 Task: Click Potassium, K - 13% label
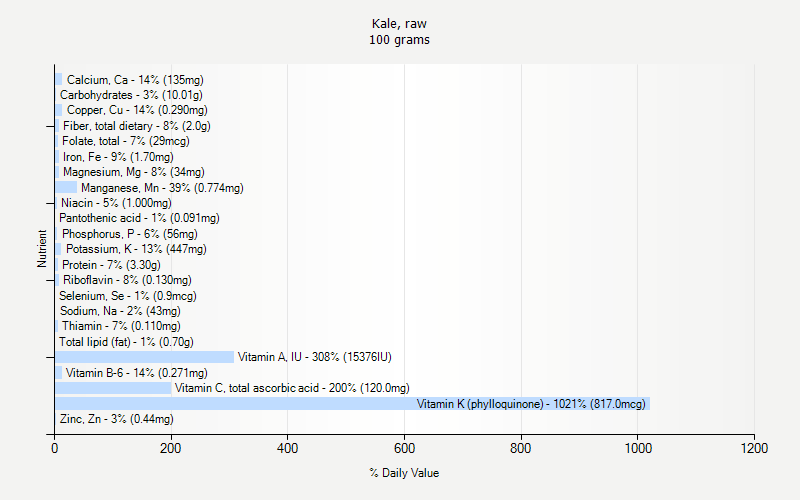coord(136,249)
